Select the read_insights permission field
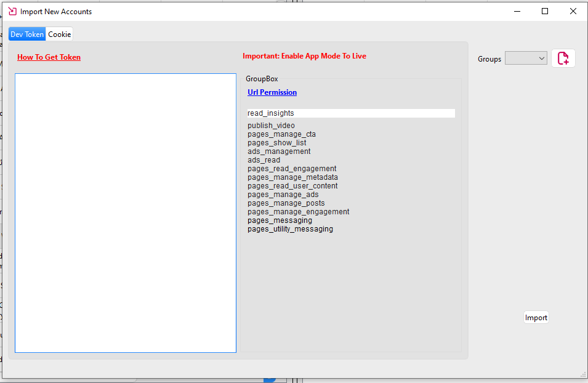This screenshot has height=383, width=588. click(350, 113)
